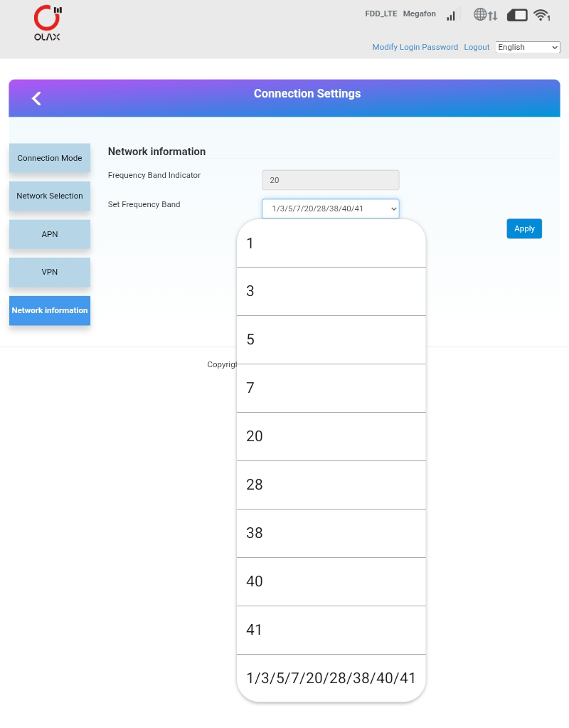Click the Modify Login Password link
Screen dimensions: 569x728
pyautogui.click(x=415, y=47)
